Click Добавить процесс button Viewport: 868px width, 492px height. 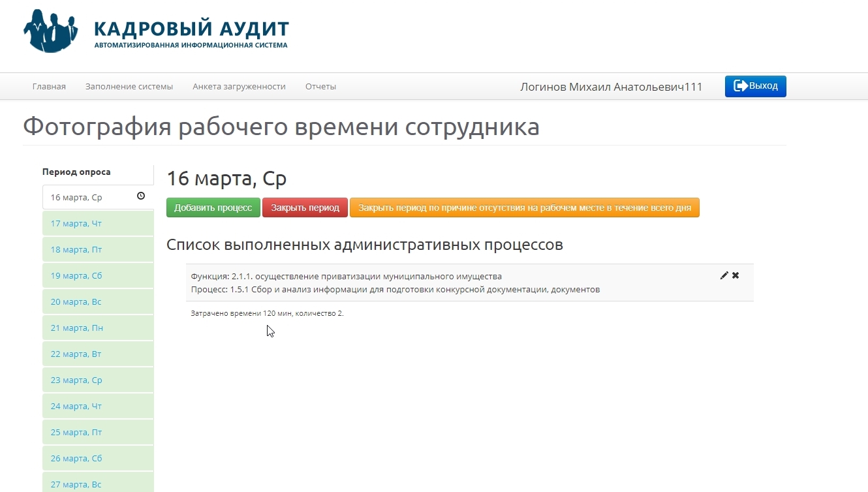click(x=213, y=208)
